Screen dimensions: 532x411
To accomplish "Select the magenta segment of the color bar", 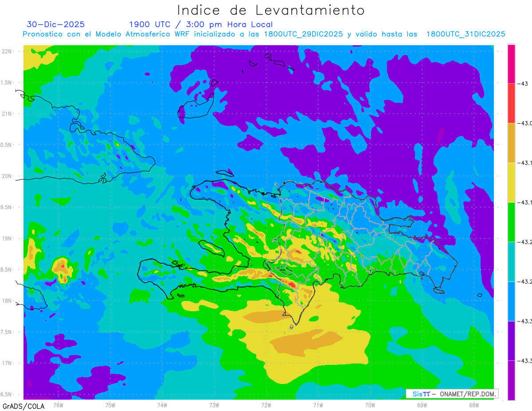I will click(511, 64).
